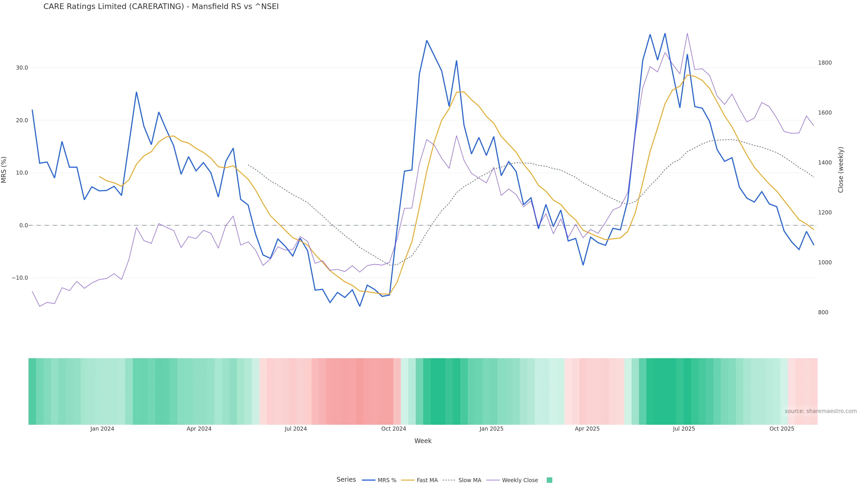868x488 pixels.
Task: Click the Series legend title
Action: [346, 480]
